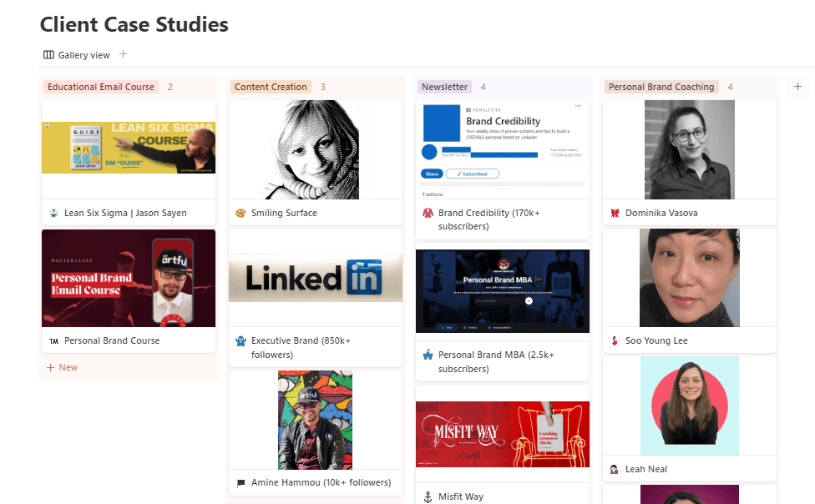Select the Content Creation group label
Image resolution: width=815 pixels, height=504 pixels.
pyautogui.click(x=271, y=87)
